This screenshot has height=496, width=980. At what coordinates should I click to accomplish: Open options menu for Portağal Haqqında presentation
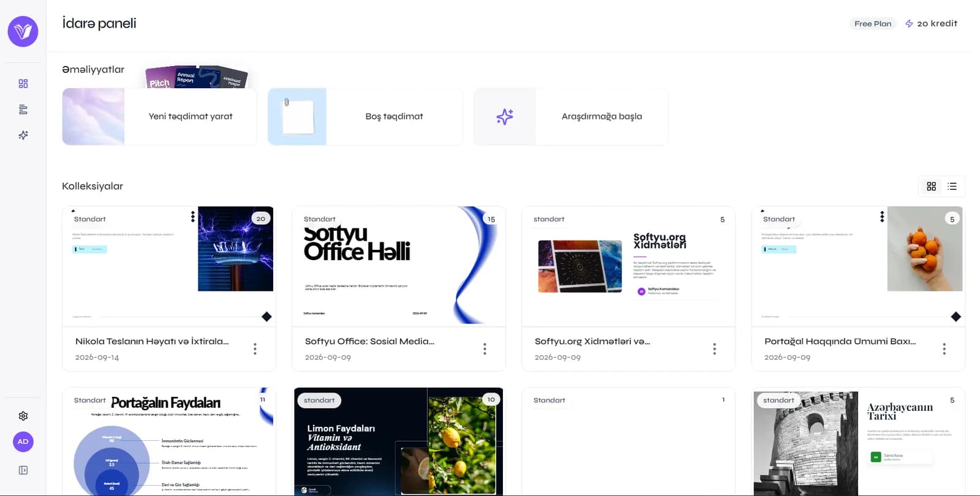[944, 349]
